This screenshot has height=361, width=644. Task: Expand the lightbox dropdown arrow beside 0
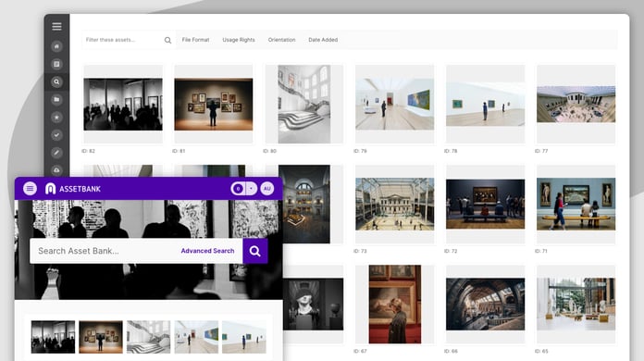(x=251, y=189)
